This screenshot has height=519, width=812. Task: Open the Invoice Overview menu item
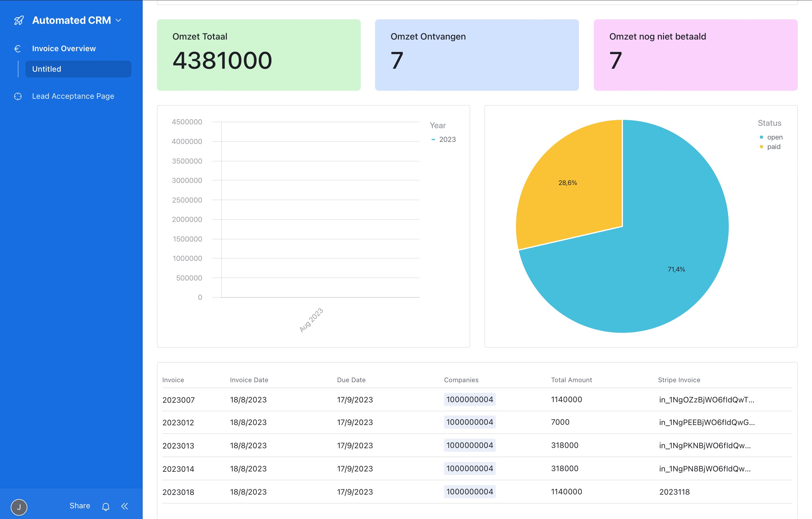pos(64,48)
